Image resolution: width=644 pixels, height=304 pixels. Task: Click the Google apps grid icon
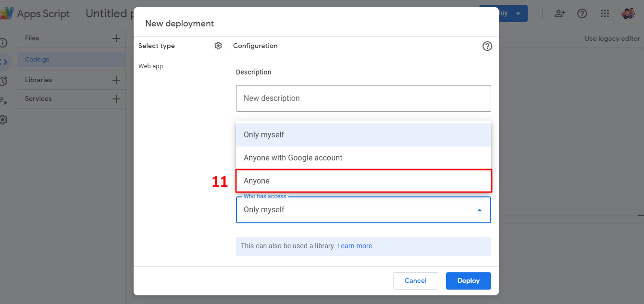pos(605,13)
